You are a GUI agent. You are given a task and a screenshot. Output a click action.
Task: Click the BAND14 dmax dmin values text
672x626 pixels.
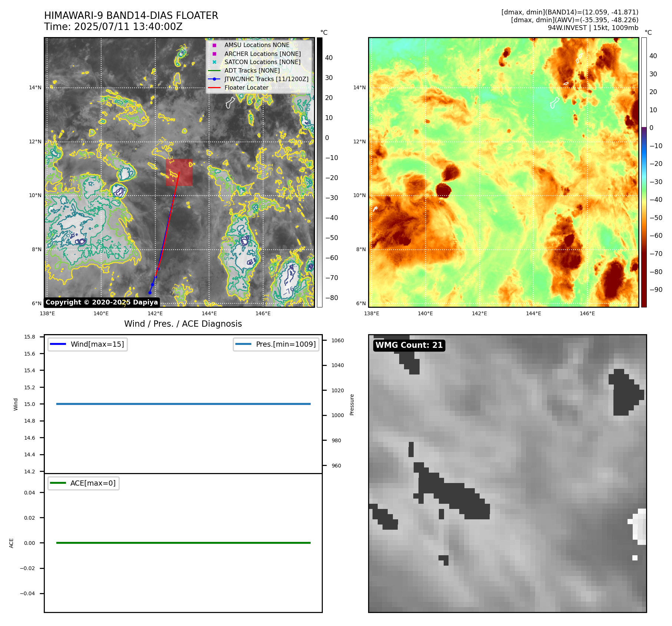(570, 12)
